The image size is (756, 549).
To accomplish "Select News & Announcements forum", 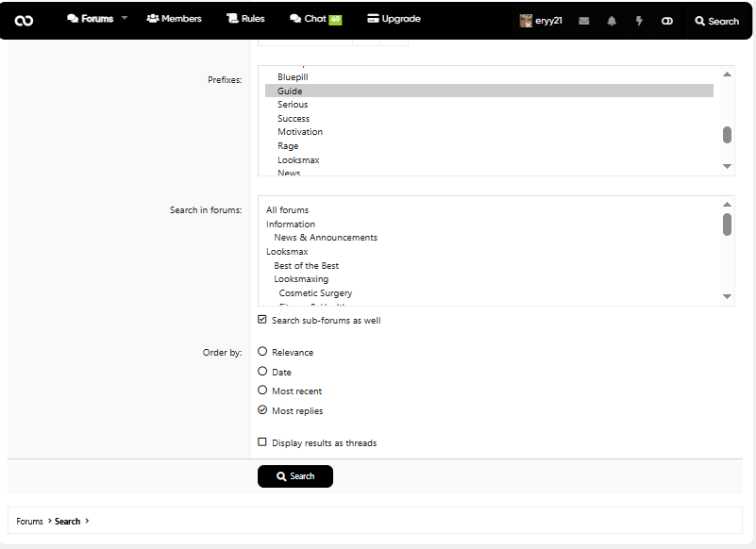I will (489, 238).
